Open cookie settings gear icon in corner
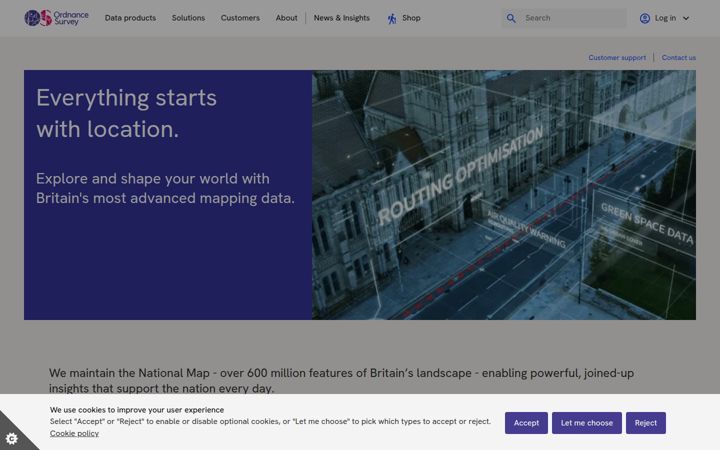Viewport: 720px width, 450px height. 12,439
